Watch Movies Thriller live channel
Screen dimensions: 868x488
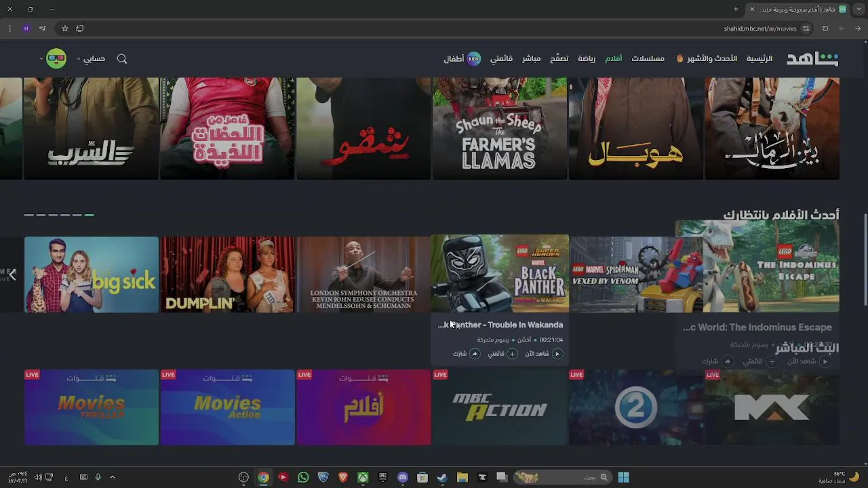point(92,407)
